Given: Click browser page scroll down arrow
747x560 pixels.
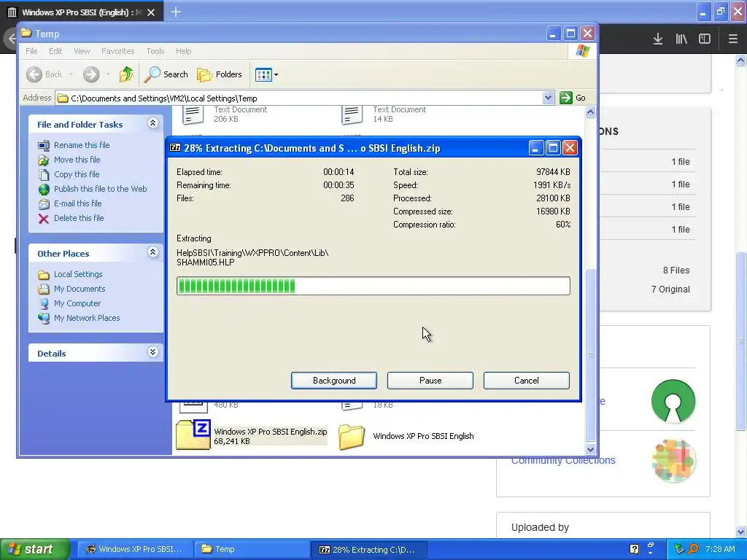Looking at the screenshot, I should coord(740,532).
